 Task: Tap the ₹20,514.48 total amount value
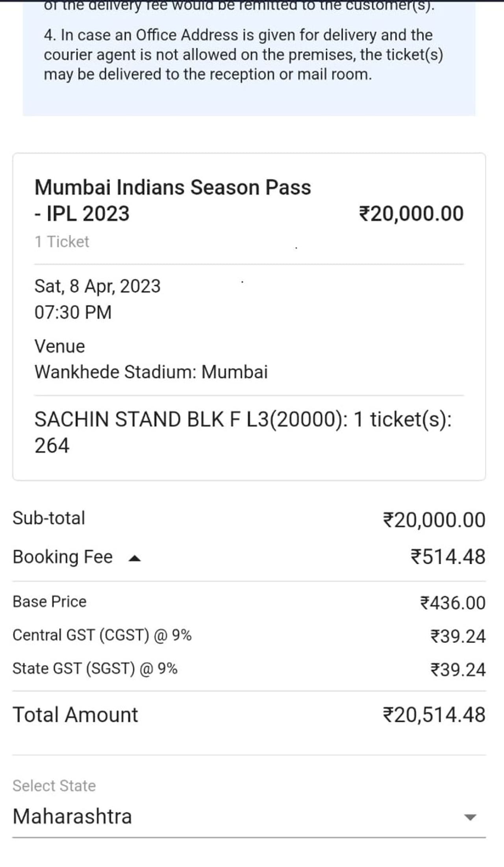(x=434, y=715)
